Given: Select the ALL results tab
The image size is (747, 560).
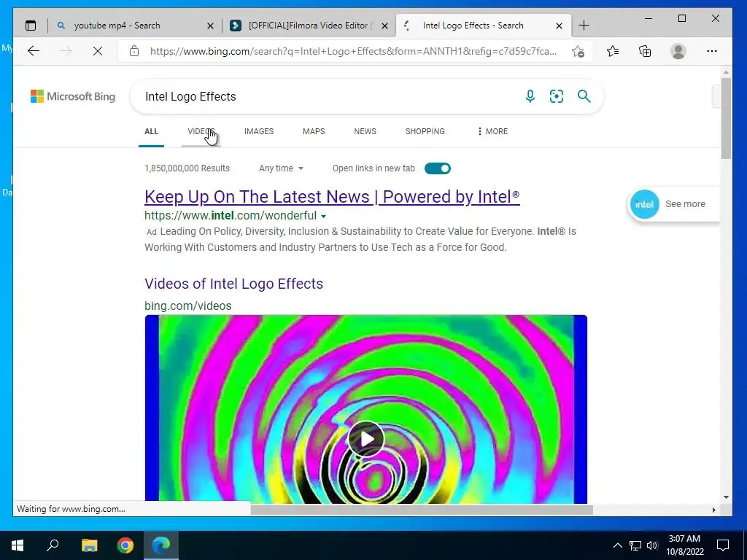Looking at the screenshot, I should 151,131.
